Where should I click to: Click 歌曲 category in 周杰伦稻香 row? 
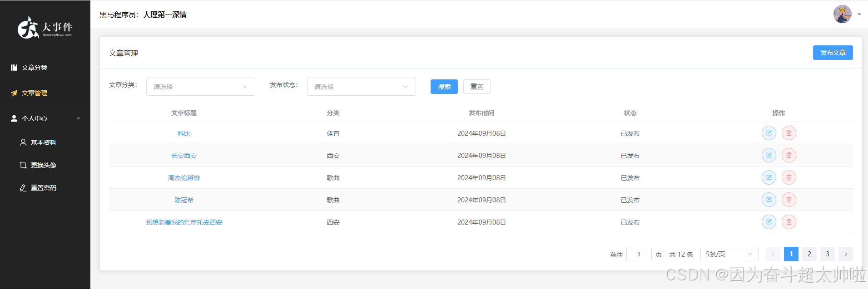pyautogui.click(x=333, y=178)
